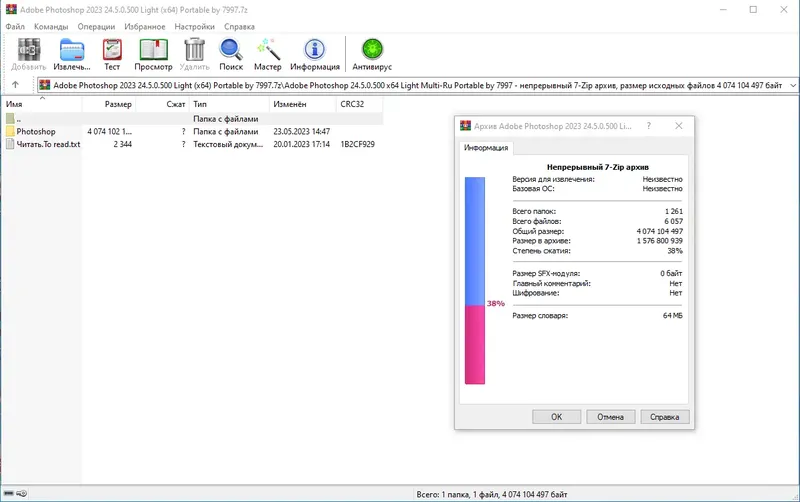Click the dialog help question mark

648,126
